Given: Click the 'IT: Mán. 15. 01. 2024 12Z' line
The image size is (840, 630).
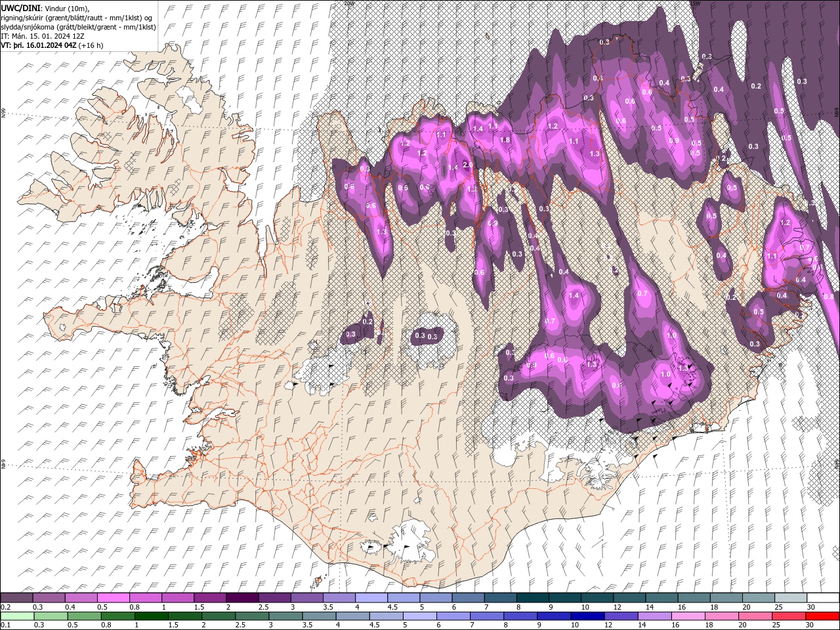Looking at the screenshot, I should tap(43, 36).
